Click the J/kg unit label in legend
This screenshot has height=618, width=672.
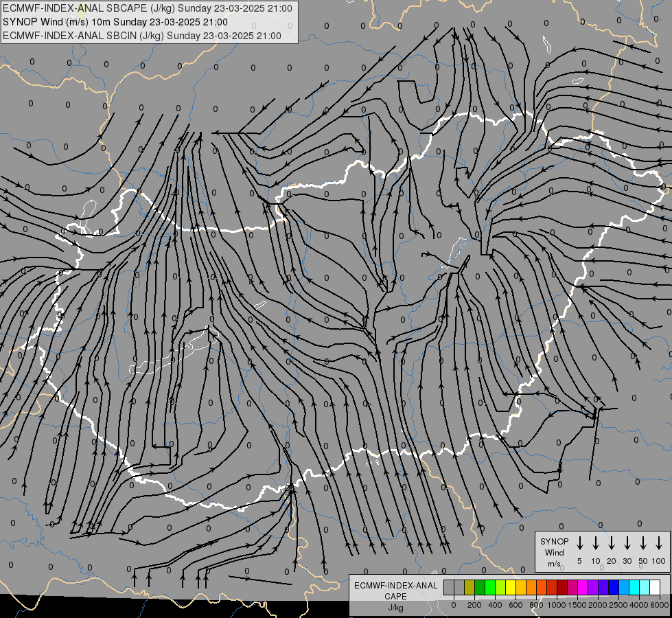(395, 608)
